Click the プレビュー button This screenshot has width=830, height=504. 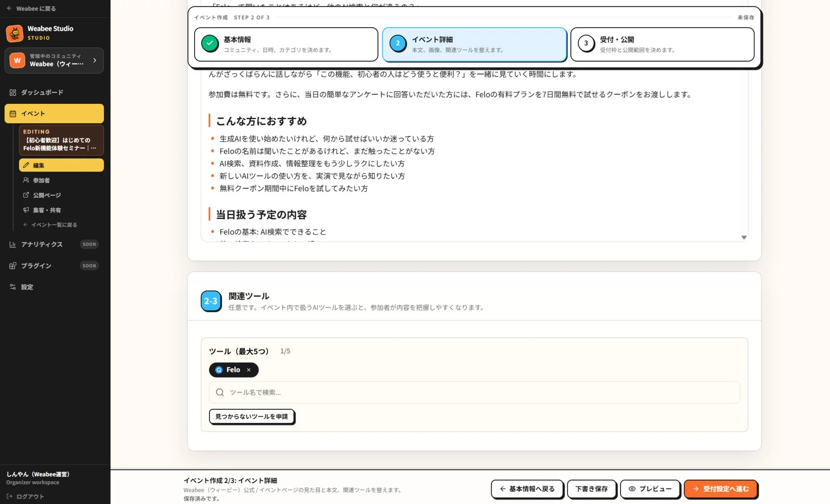coord(650,489)
